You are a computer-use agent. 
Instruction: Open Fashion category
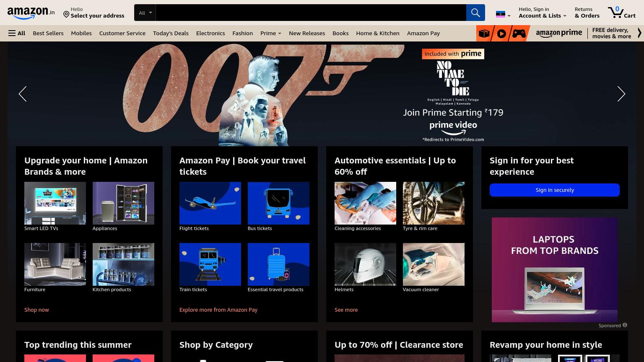coord(243,33)
